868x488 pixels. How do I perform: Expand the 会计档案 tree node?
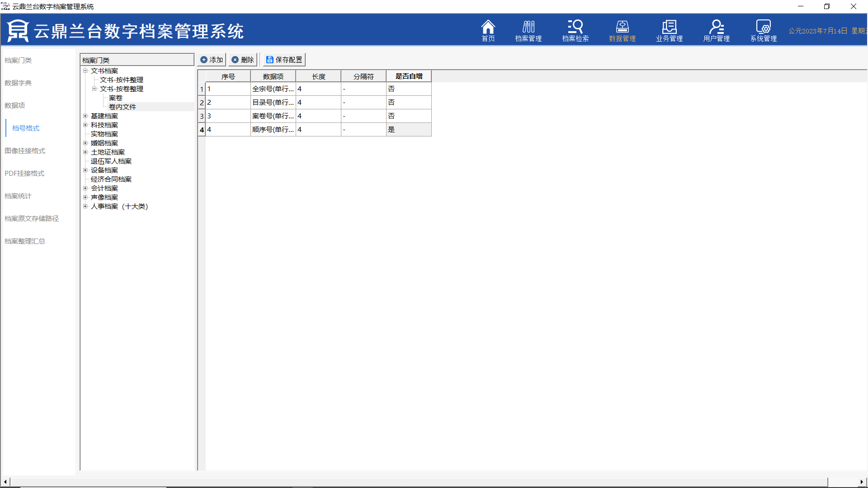click(x=85, y=188)
